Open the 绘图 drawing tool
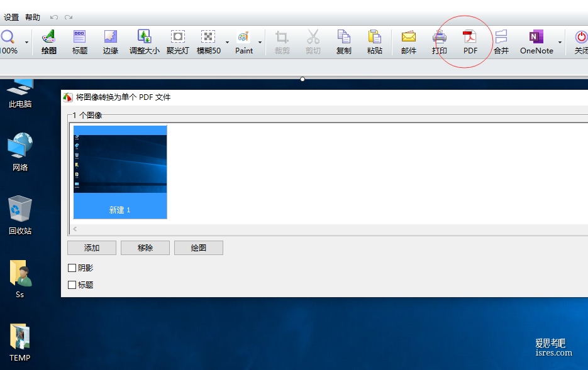The height and width of the screenshot is (370, 588). (49, 42)
